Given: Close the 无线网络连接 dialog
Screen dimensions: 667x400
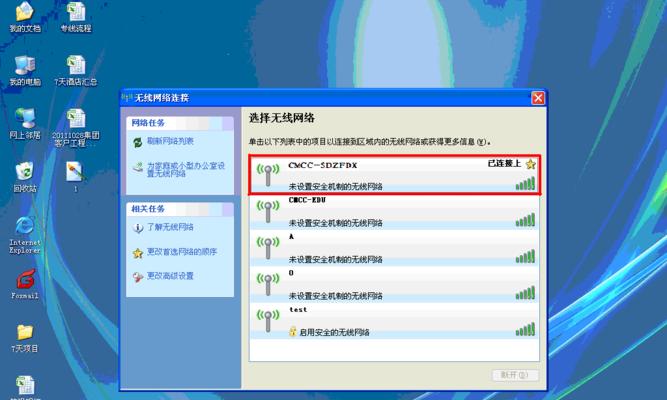Looking at the screenshot, I should [x=538, y=98].
